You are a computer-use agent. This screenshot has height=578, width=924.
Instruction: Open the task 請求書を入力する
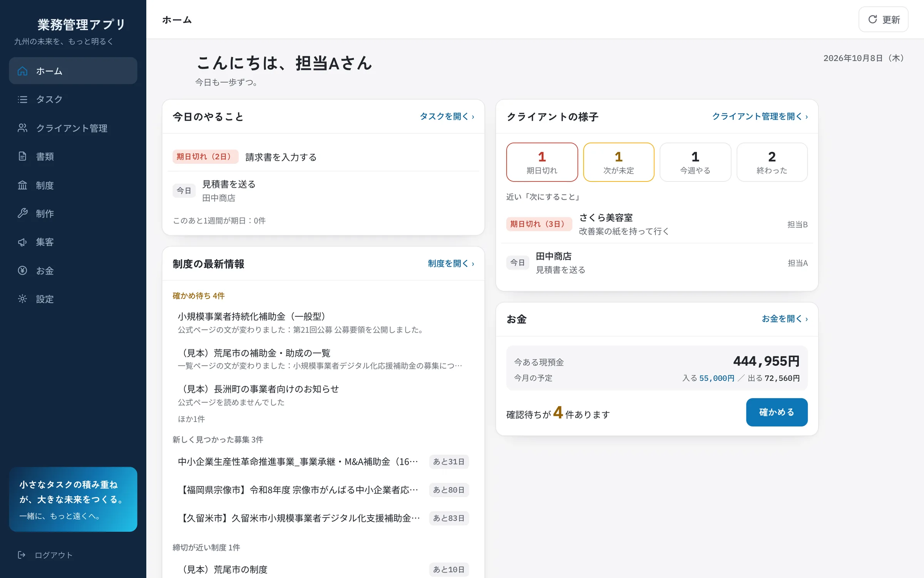pyautogui.click(x=323, y=157)
